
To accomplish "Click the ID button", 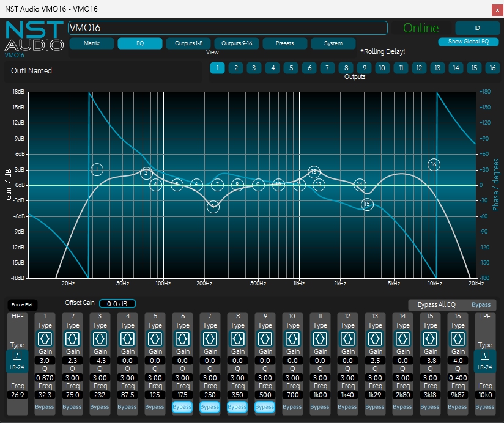I will (x=477, y=28).
